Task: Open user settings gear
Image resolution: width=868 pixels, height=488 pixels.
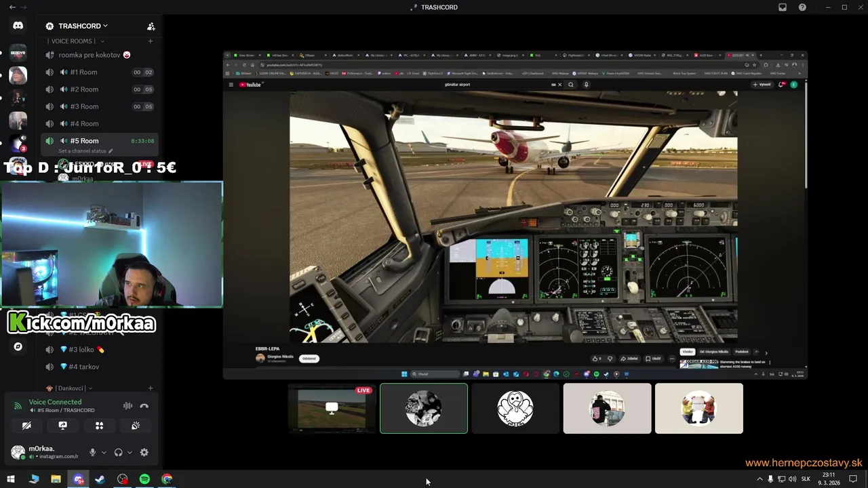Action: (x=144, y=452)
